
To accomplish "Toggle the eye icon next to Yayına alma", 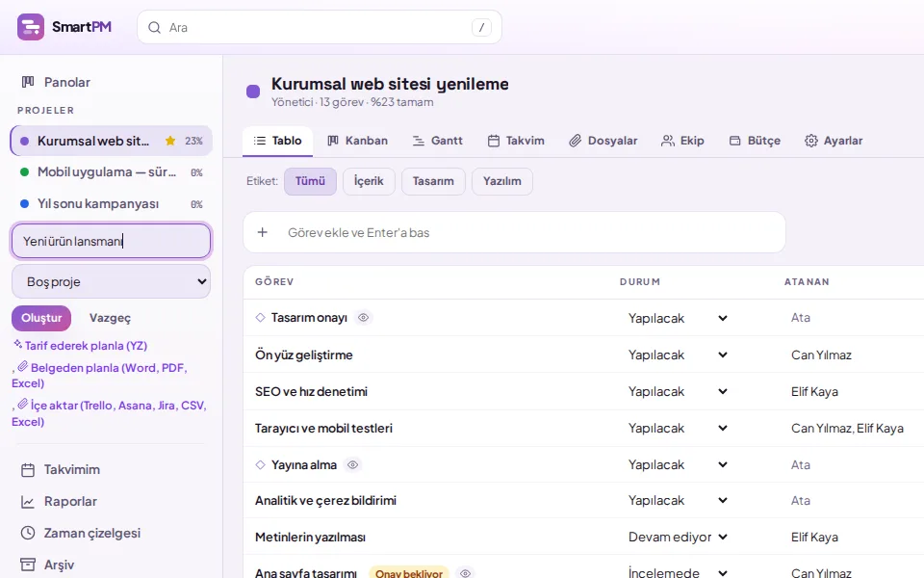I will 352,464.
